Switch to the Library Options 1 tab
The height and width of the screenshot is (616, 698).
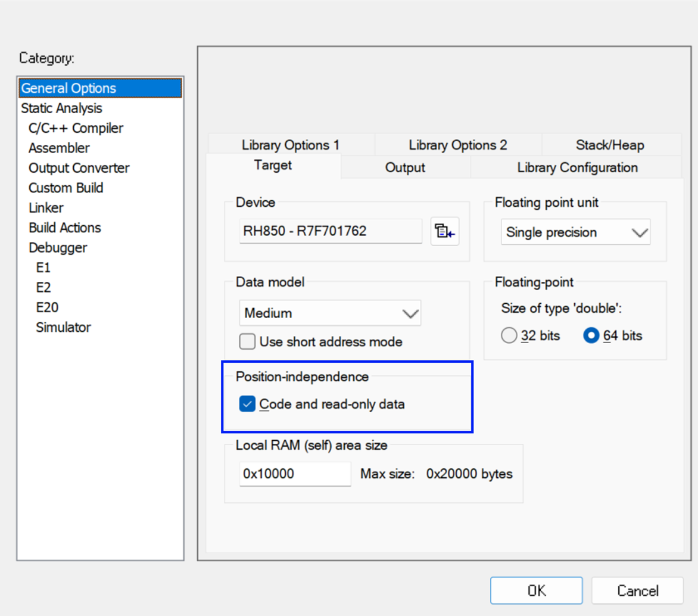pyautogui.click(x=290, y=145)
